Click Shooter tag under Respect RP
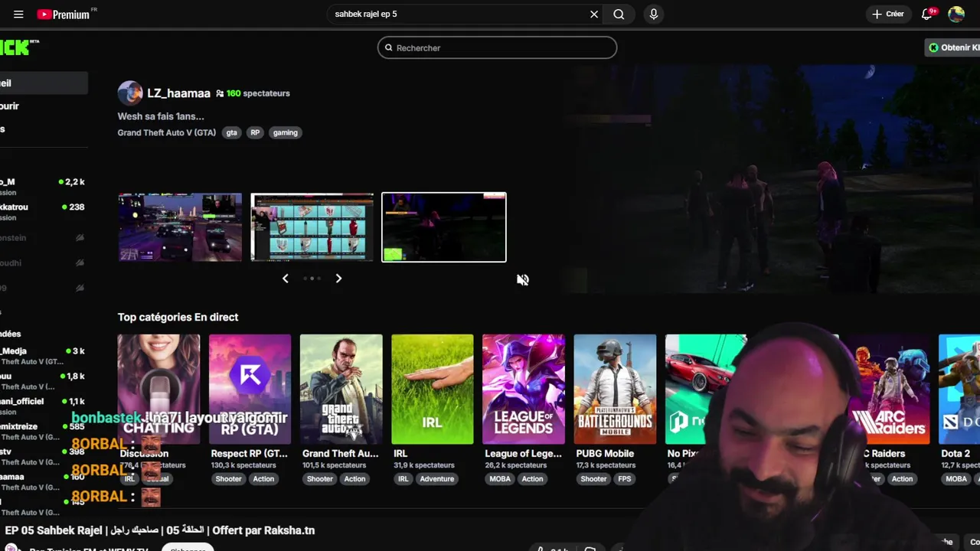Viewport: 980px width, 551px height. click(x=228, y=479)
